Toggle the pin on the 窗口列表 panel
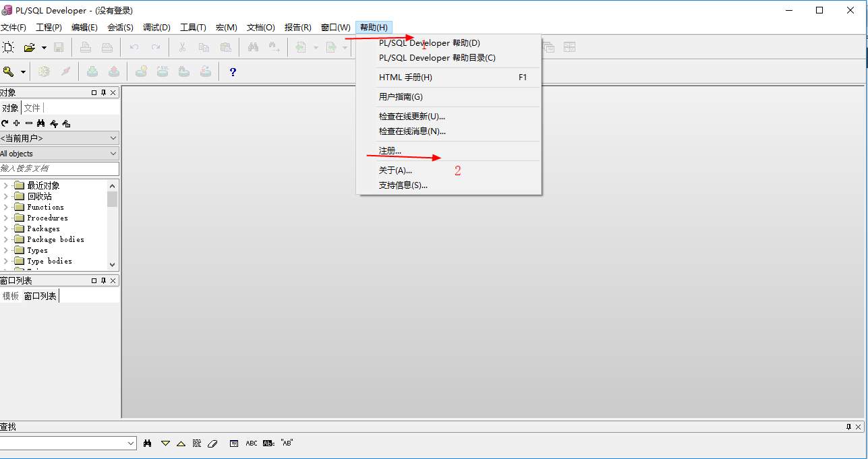The image size is (868, 459). (x=103, y=280)
